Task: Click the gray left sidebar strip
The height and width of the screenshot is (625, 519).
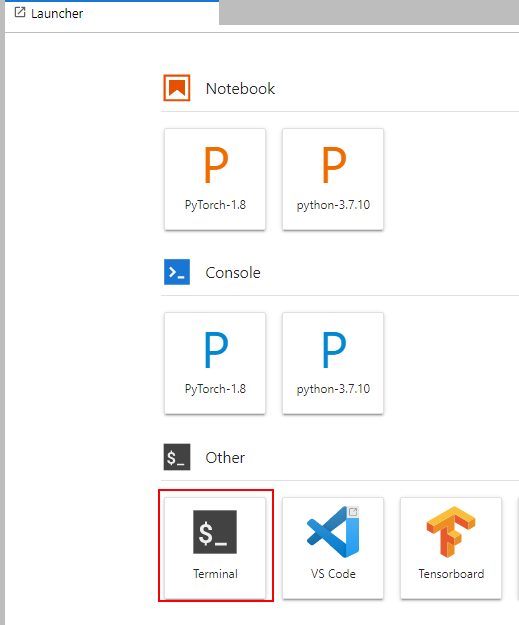Action: (x=2, y=312)
